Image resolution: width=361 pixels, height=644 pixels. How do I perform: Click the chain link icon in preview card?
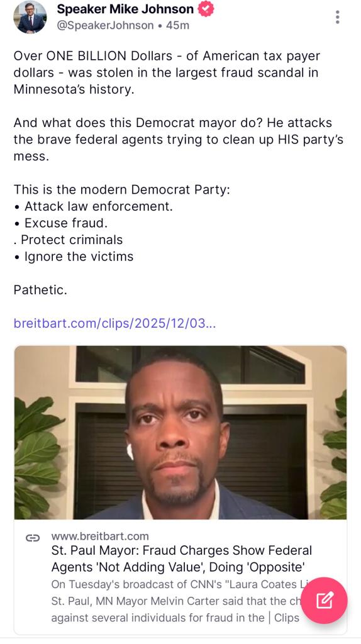33,538
